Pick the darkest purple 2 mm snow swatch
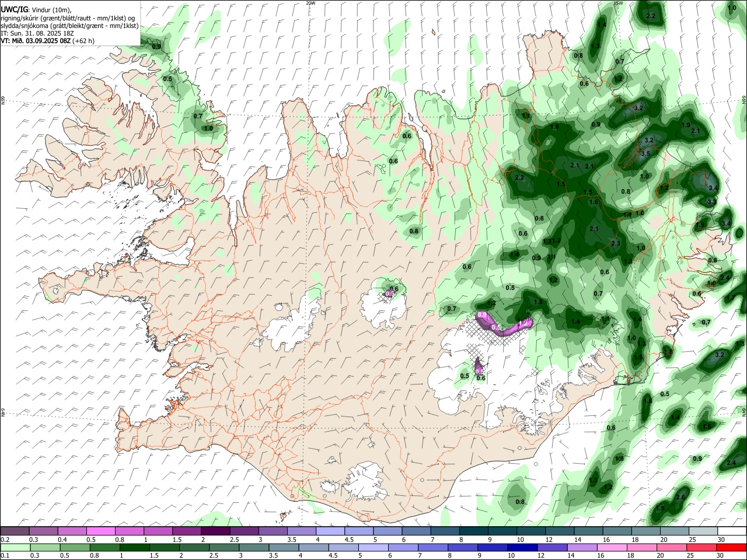 [x=215, y=531]
